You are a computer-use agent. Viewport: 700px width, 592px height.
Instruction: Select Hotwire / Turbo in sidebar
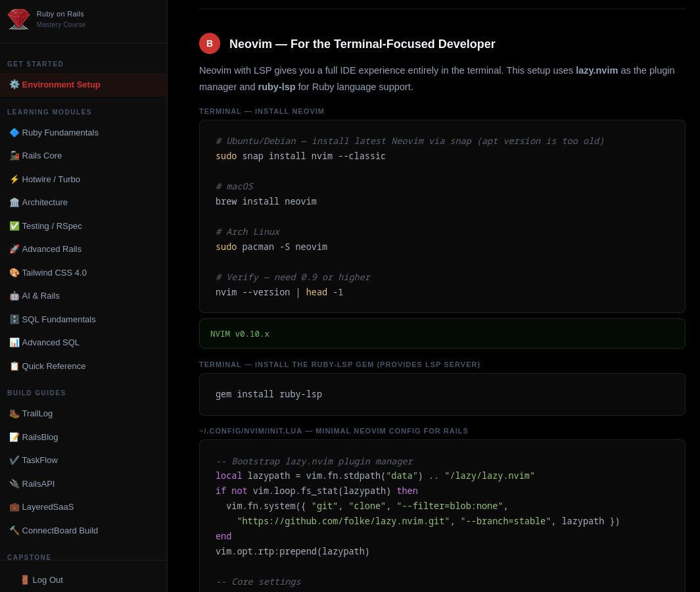tap(83, 179)
